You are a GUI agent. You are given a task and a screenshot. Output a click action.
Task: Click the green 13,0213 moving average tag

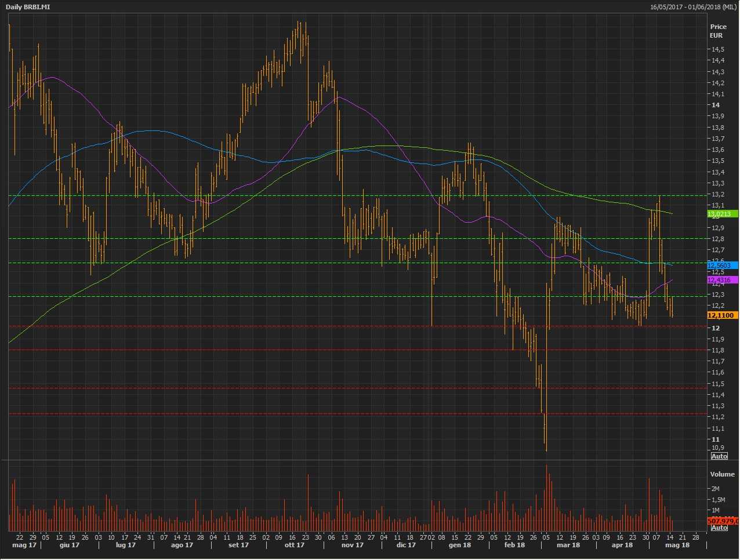722,214
